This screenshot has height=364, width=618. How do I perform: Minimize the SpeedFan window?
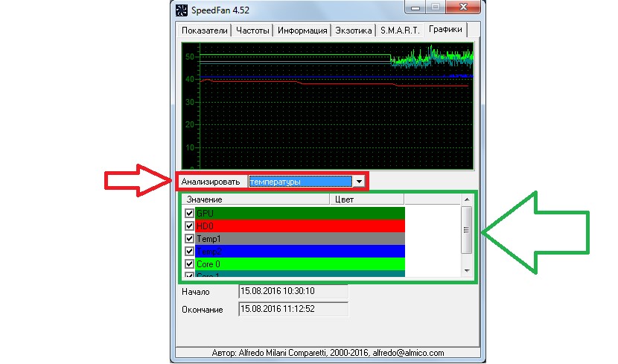coord(415,7)
